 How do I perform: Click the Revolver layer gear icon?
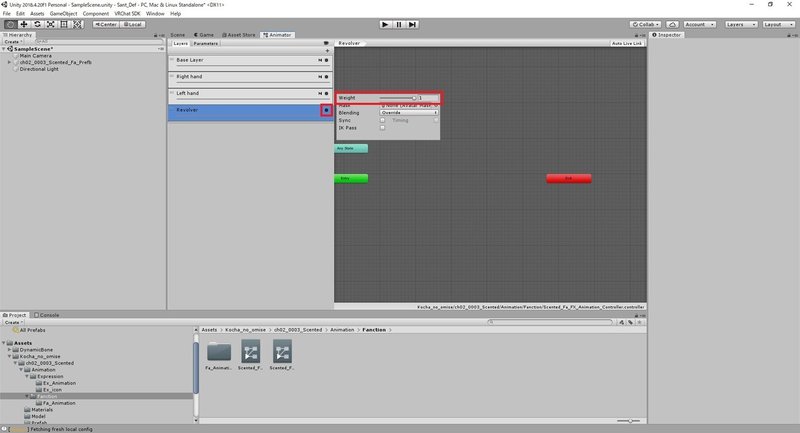[327, 110]
